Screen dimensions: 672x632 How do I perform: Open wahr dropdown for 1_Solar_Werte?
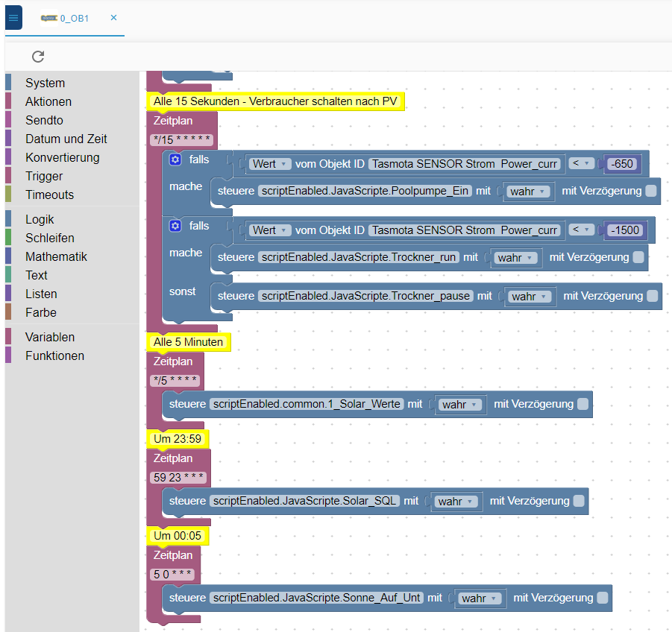pyautogui.click(x=460, y=405)
